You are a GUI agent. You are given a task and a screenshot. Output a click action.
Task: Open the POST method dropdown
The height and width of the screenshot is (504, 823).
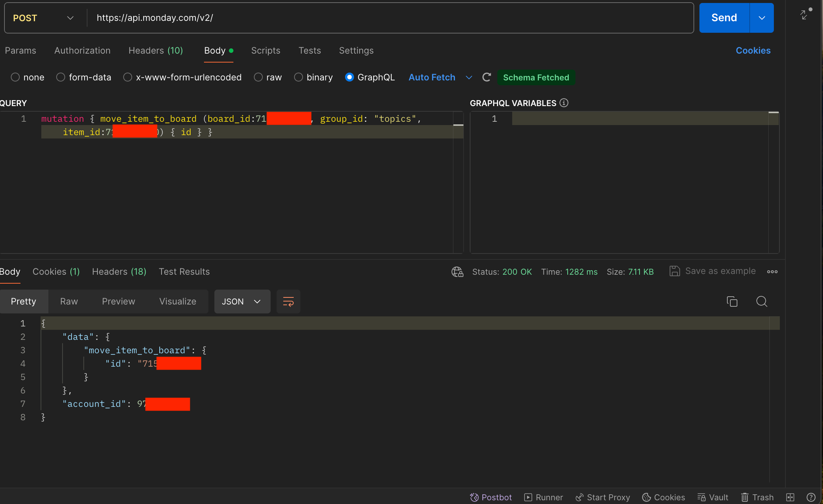[44, 18]
